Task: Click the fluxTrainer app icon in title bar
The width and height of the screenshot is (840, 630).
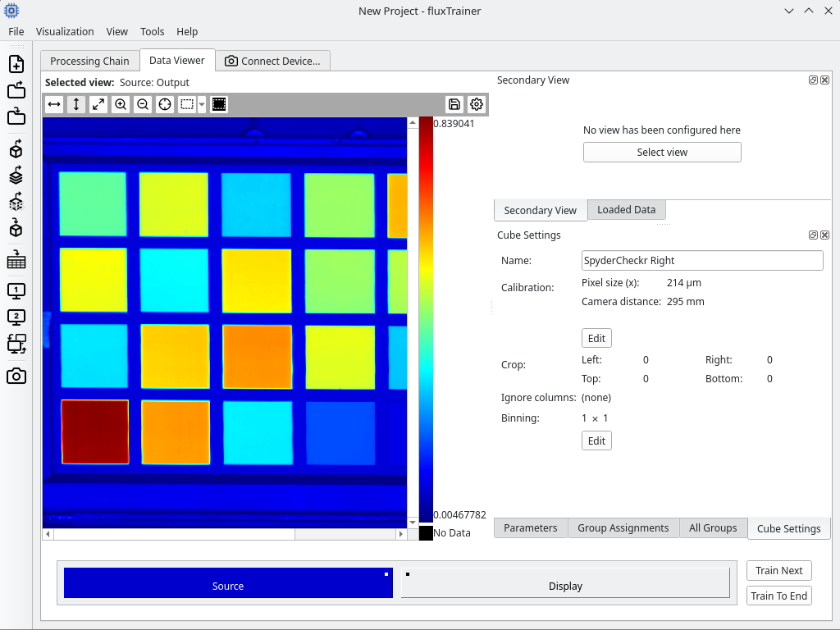Action: coord(11,10)
